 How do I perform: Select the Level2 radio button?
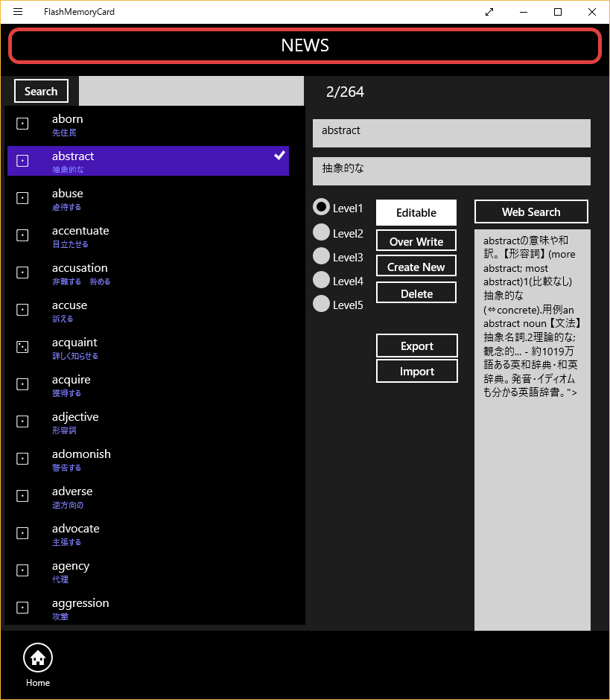(321, 232)
